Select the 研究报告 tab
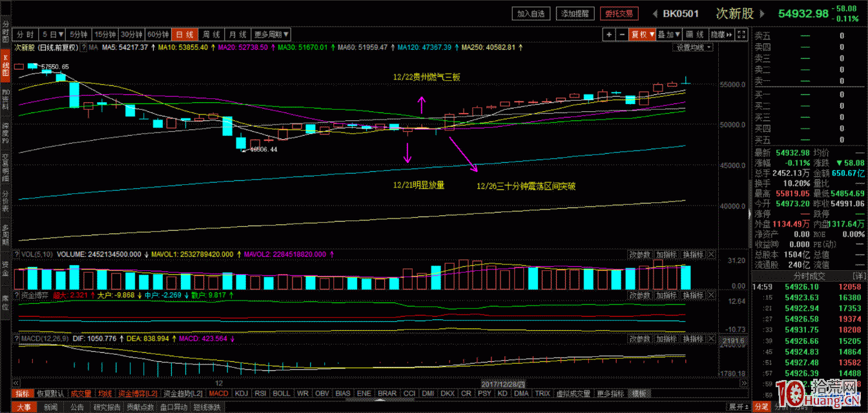Viewport: 868px width, 413px height. pos(107,407)
